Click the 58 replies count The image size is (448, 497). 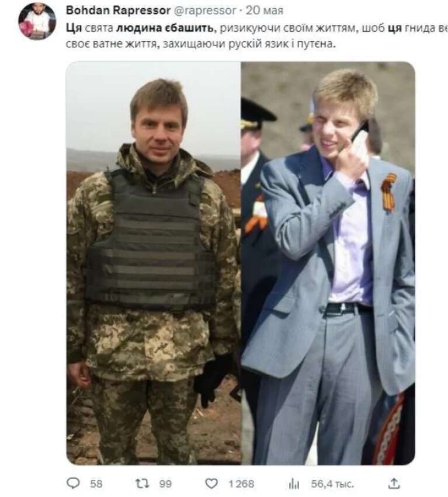[x=96, y=484]
